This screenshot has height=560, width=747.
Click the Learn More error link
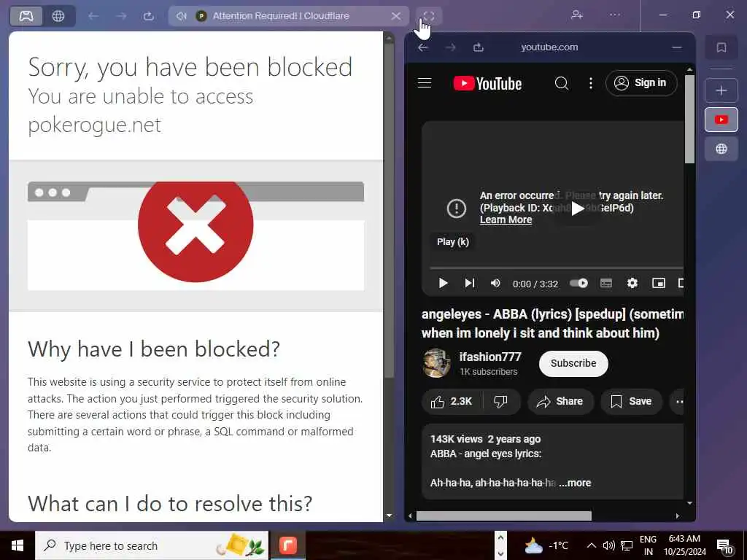pyautogui.click(x=506, y=219)
